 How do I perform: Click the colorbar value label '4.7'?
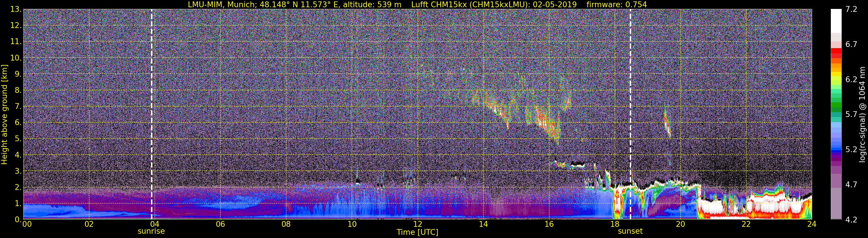click(851, 184)
